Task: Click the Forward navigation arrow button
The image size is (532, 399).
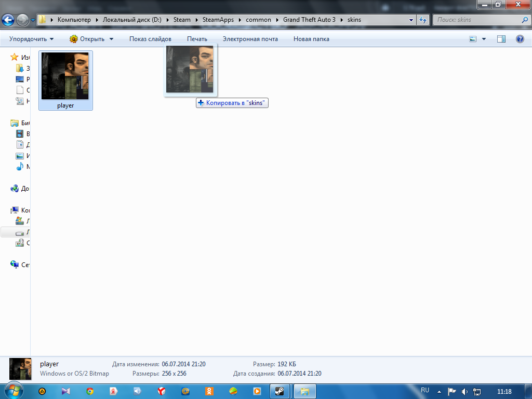Action: pos(22,20)
